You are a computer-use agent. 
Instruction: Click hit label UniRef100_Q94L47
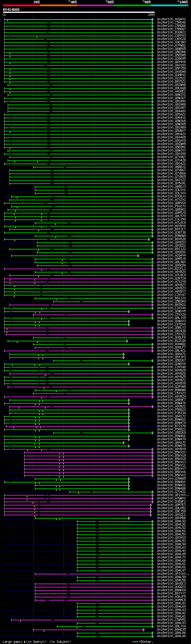[x=171, y=571]
